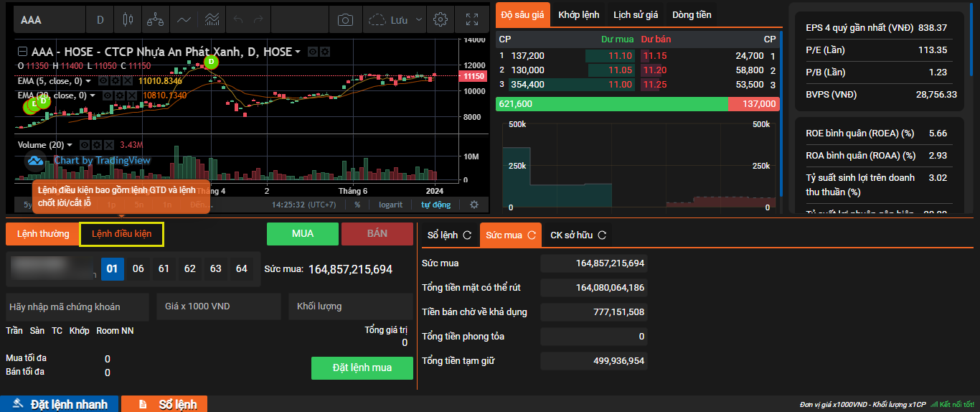This screenshot has width=980, height=412.
Task: Refresh the CK sở hữu tab icon
Action: [x=602, y=235]
